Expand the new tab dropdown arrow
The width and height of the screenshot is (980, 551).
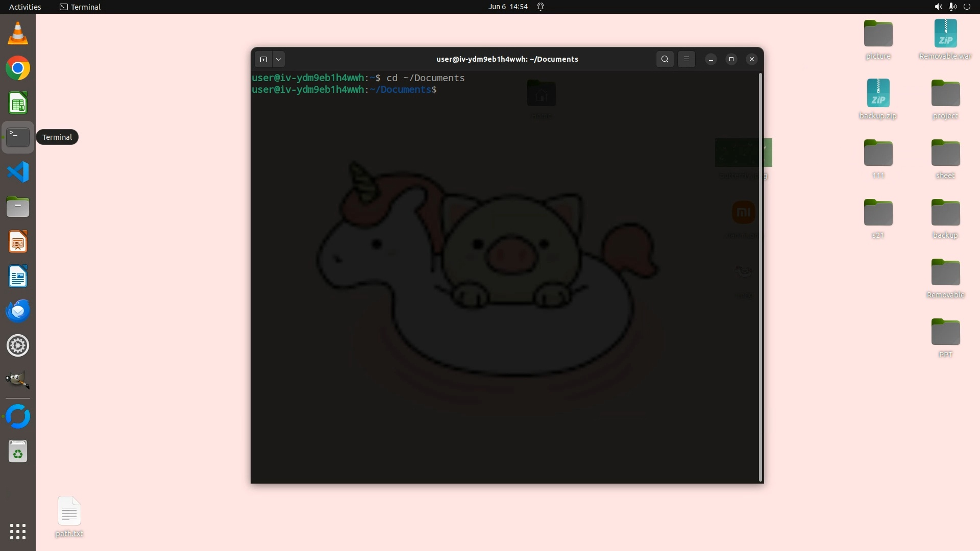click(x=279, y=59)
